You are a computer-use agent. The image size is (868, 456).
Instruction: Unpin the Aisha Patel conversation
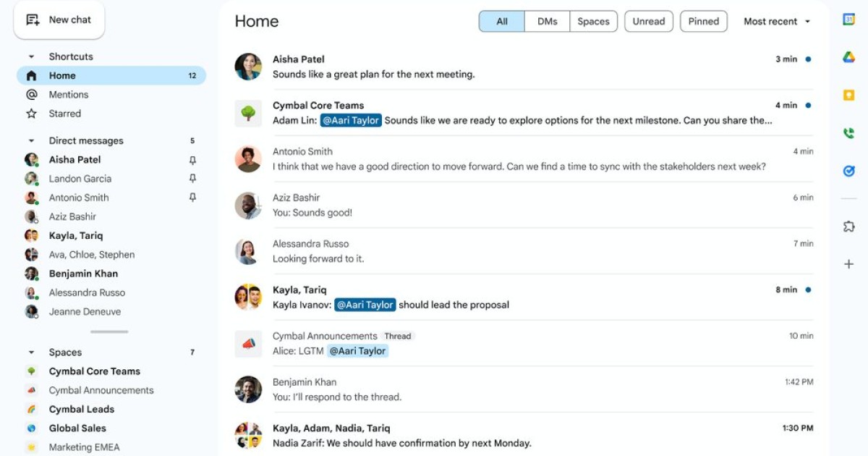point(192,160)
